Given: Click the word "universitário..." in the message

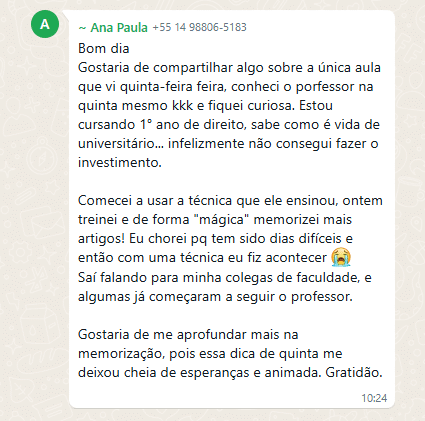Looking at the screenshot, I should pos(121,144).
